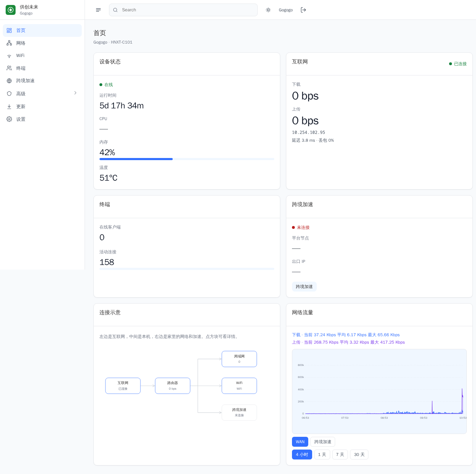The width and height of the screenshot is (476, 474).
Task: Click the WiFi signal icon in sidebar
Action: tap(9, 56)
